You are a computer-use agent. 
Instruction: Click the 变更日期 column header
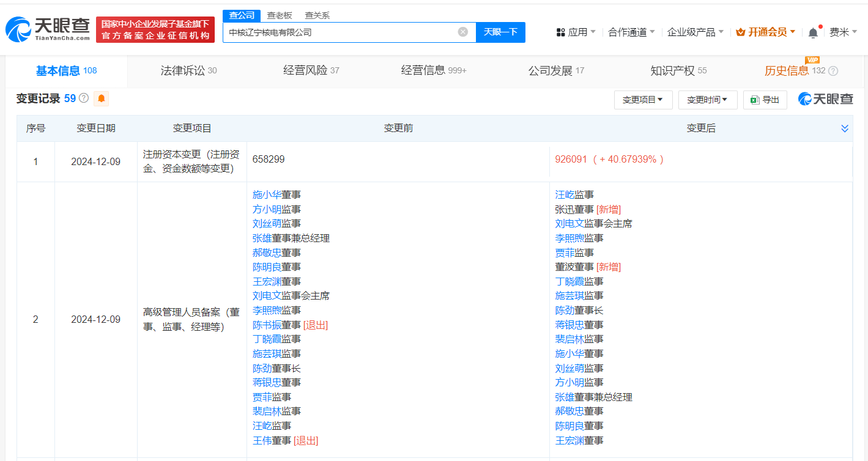point(96,128)
